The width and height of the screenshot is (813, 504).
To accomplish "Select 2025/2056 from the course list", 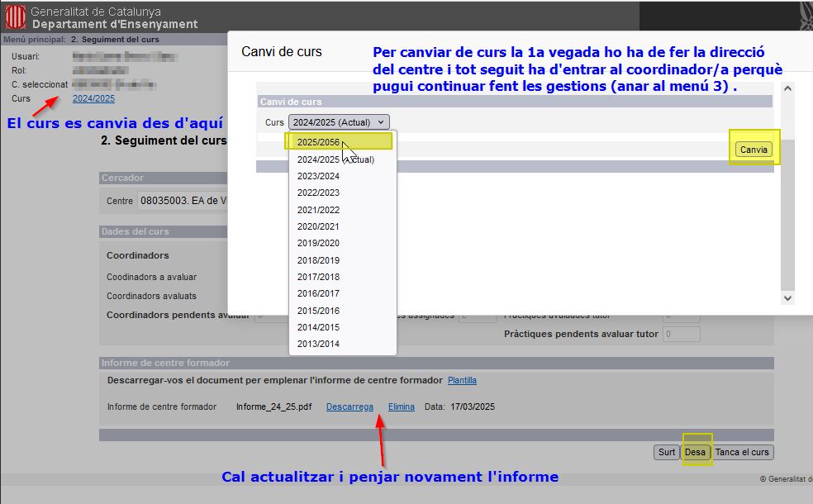I will pos(318,142).
